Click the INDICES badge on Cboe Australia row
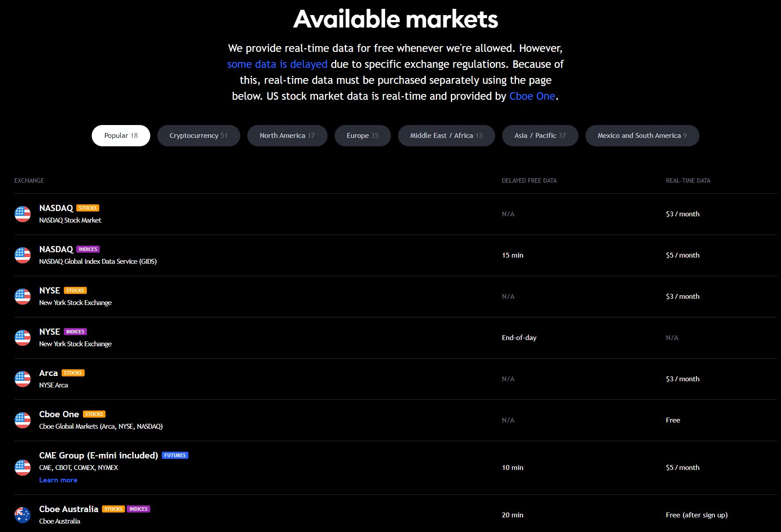The height and width of the screenshot is (532, 781). (x=138, y=509)
